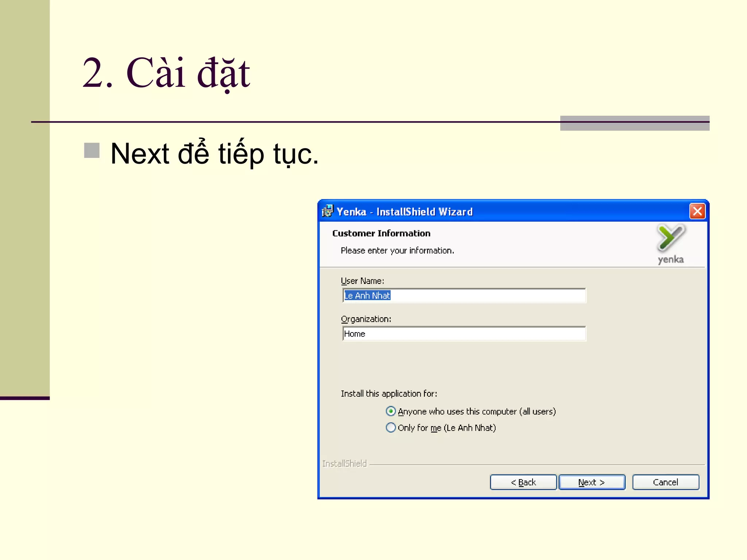
Task: Focus the Organization text field
Action: (x=464, y=334)
